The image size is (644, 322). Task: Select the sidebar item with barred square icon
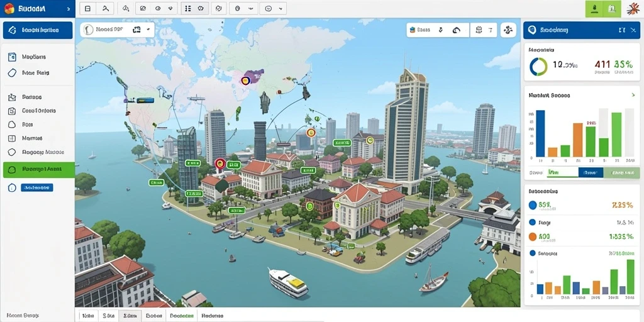click(x=37, y=138)
